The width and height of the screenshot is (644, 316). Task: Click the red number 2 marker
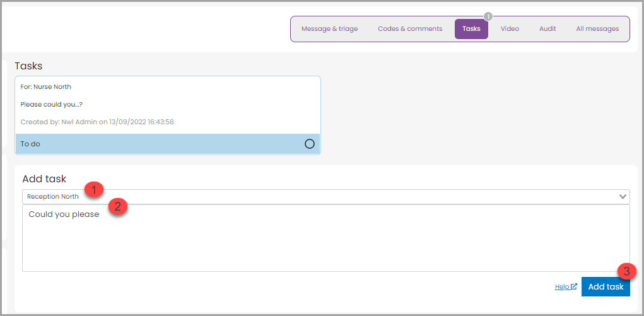[117, 206]
